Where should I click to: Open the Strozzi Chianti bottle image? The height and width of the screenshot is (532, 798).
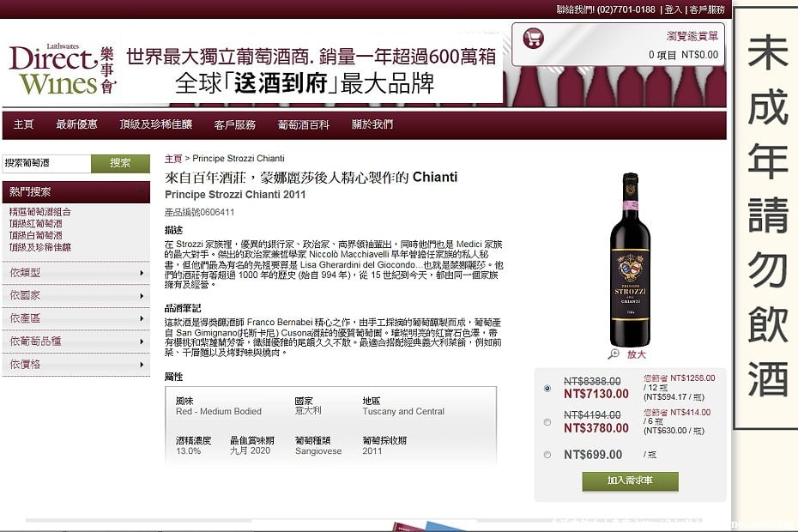(630, 260)
